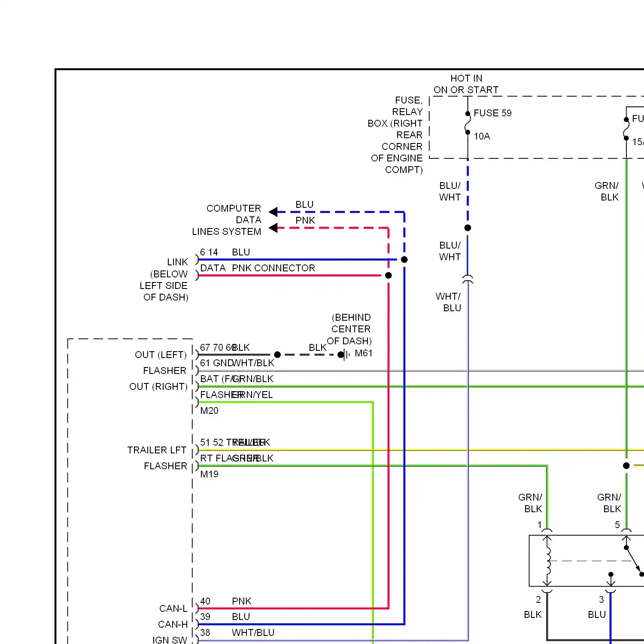This screenshot has width=644, height=644.
Task: Select the 'BLK' label under relay pin 2
Action: [533, 614]
